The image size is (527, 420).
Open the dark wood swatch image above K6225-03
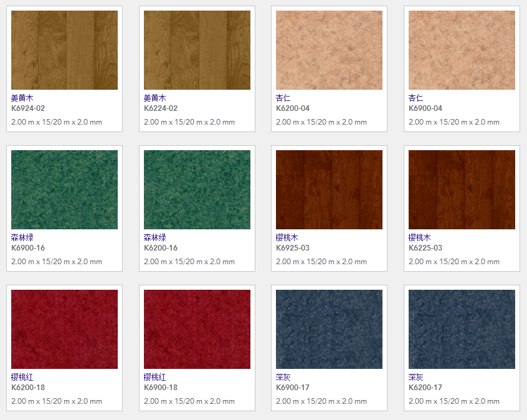coord(462,189)
